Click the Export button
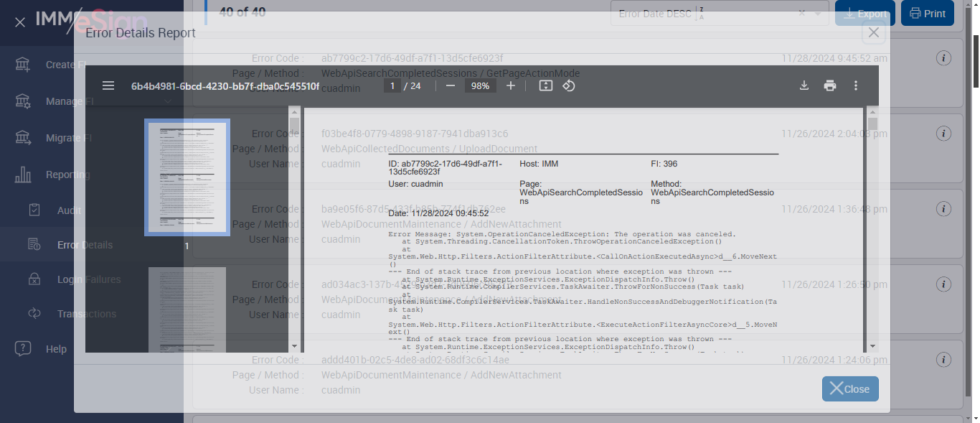 pos(864,14)
